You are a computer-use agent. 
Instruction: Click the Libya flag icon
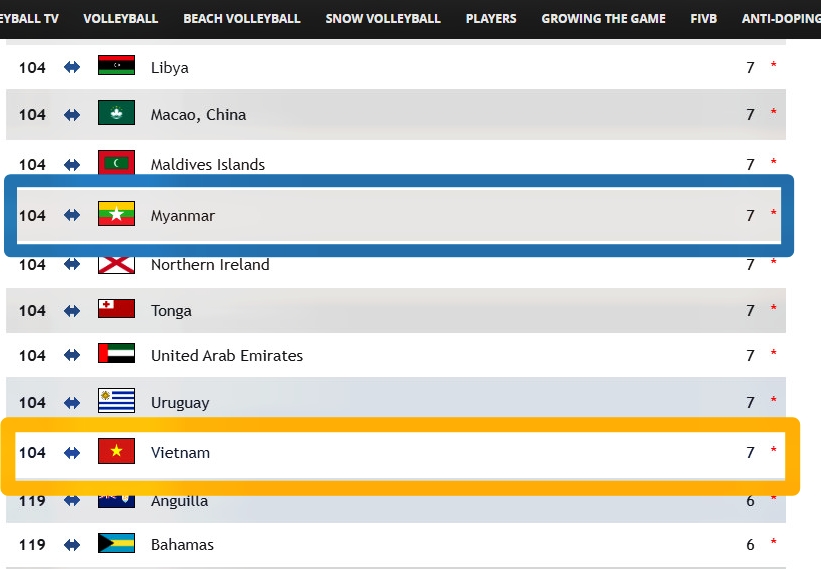(116, 65)
